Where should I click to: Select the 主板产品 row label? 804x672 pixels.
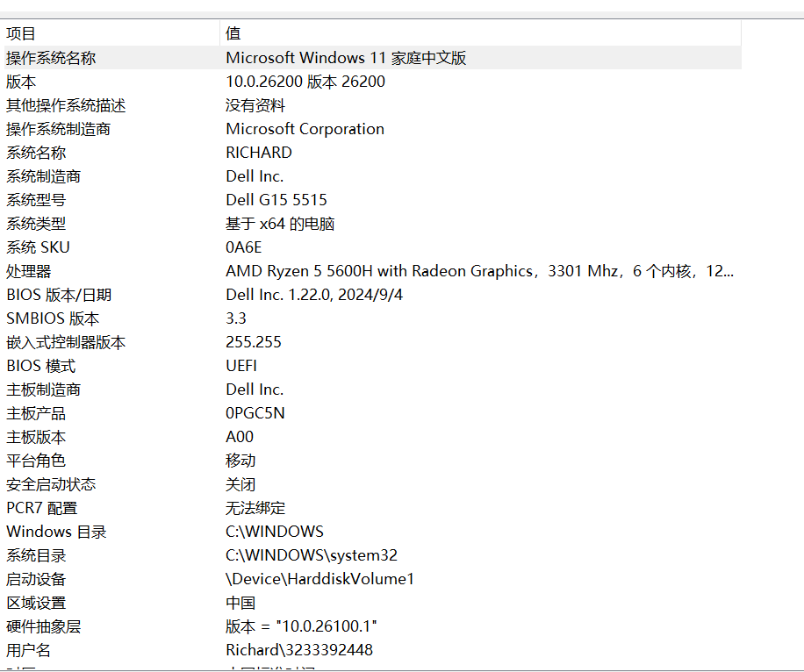pos(36,413)
